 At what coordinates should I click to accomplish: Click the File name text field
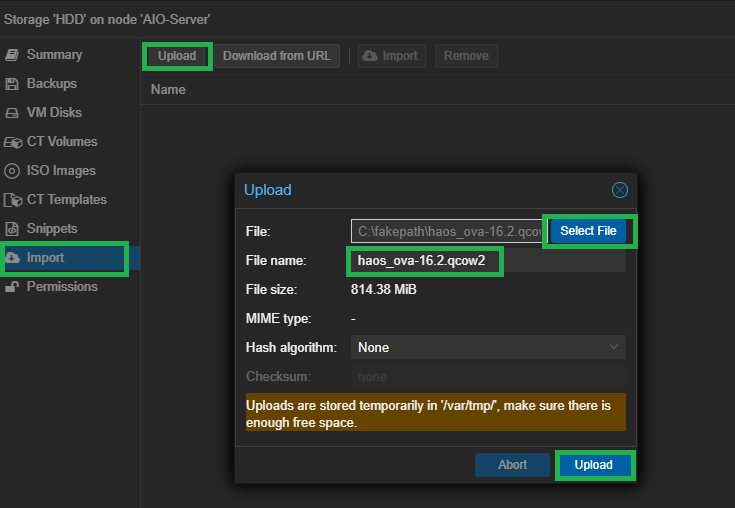coord(488,261)
